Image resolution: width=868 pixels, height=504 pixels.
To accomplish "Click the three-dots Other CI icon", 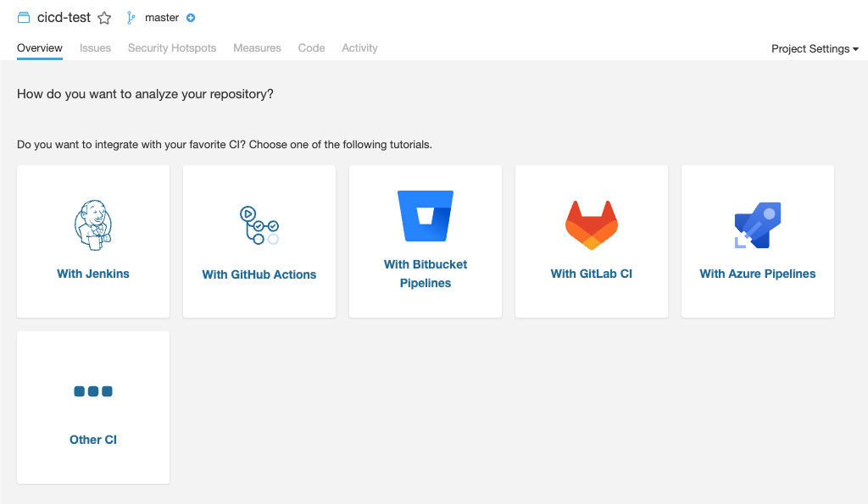I will click(93, 391).
